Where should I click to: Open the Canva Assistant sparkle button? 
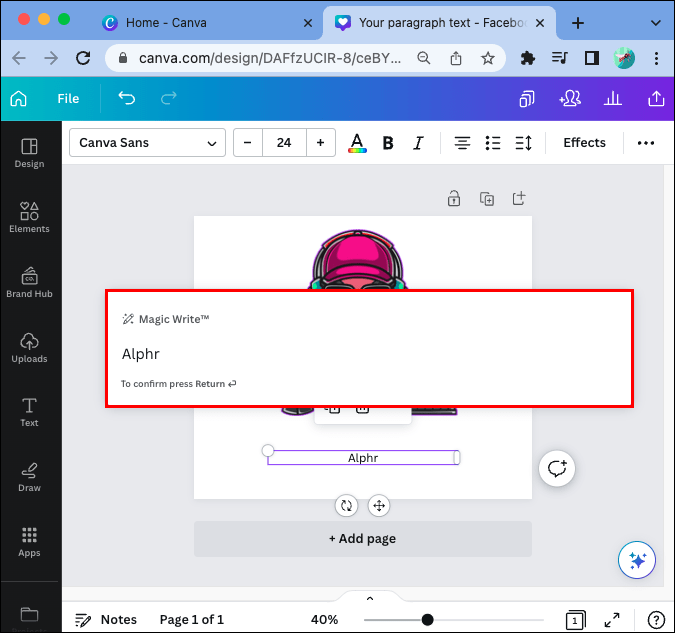[637, 560]
